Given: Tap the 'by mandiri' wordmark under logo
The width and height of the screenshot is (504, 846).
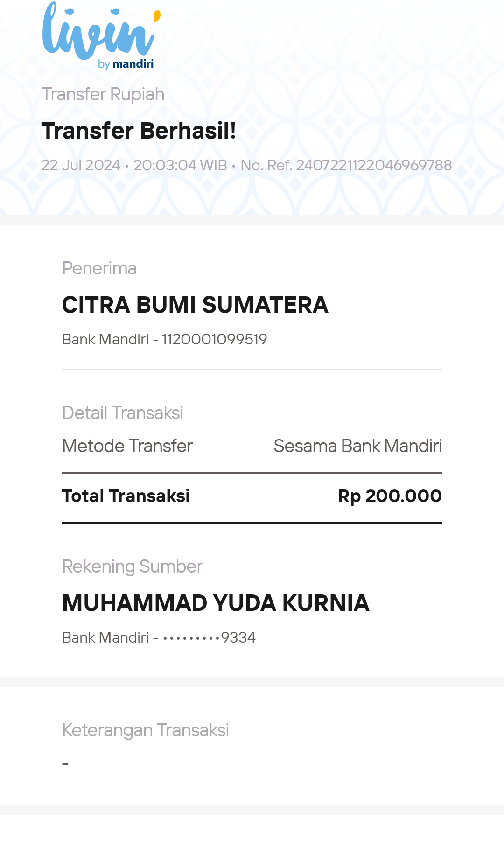Looking at the screenshot, I should (x=126, y=64).
